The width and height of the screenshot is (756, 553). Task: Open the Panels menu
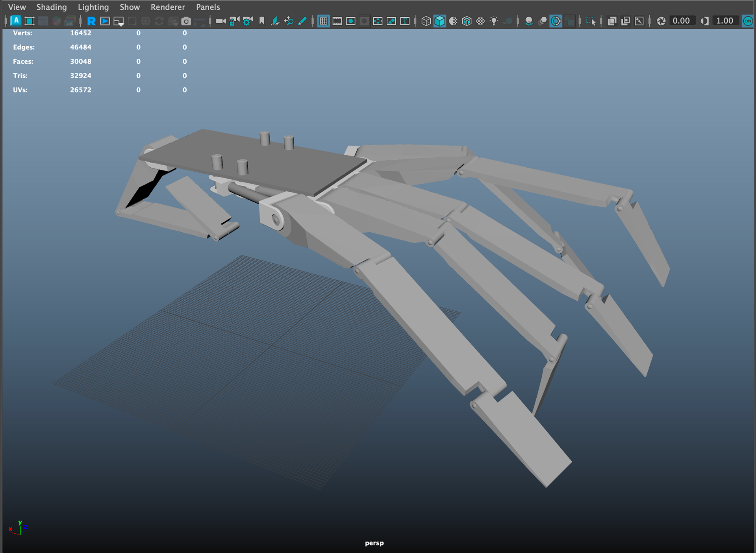point(208,7)
